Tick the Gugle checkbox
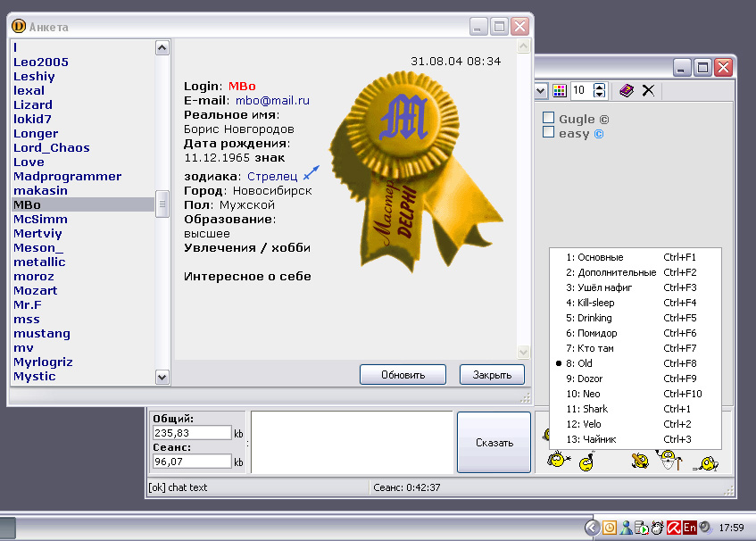 (x=548, y=118)
